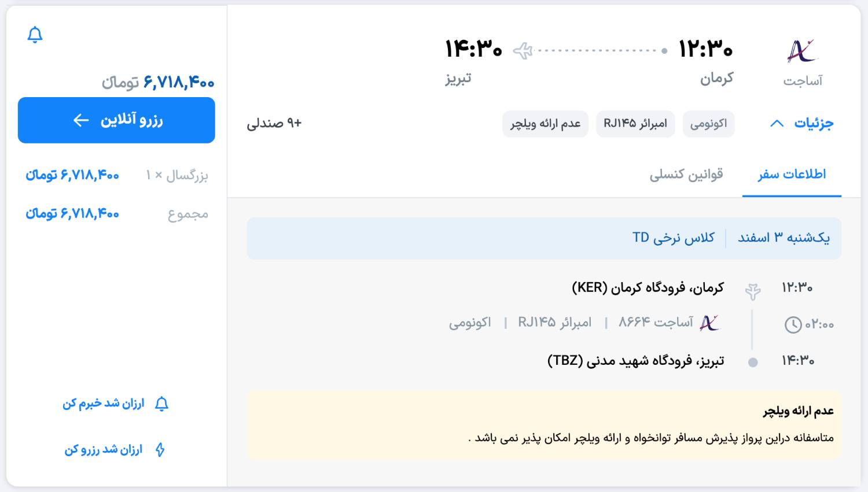Click the arrow icon on reserve button

81,120
